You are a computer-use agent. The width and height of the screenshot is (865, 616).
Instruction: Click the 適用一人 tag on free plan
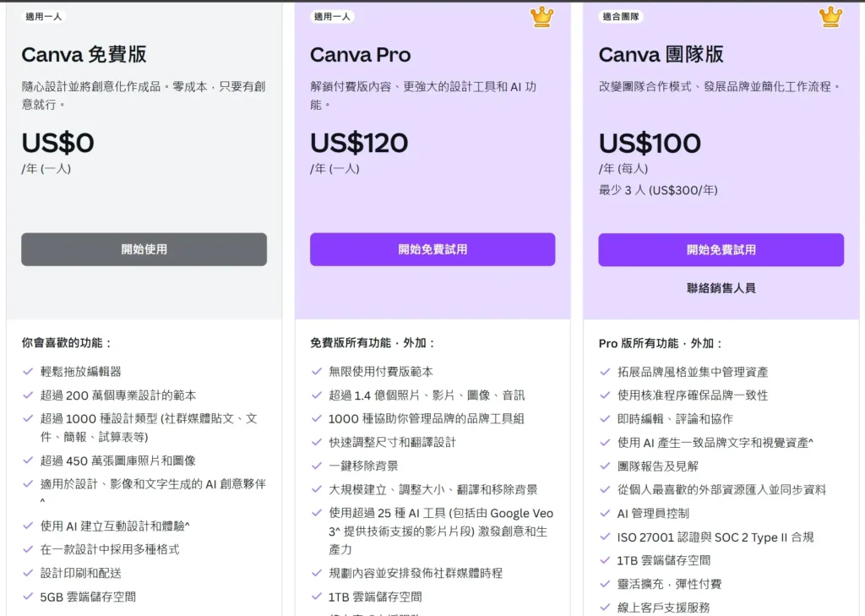click(x=44, y=16)
